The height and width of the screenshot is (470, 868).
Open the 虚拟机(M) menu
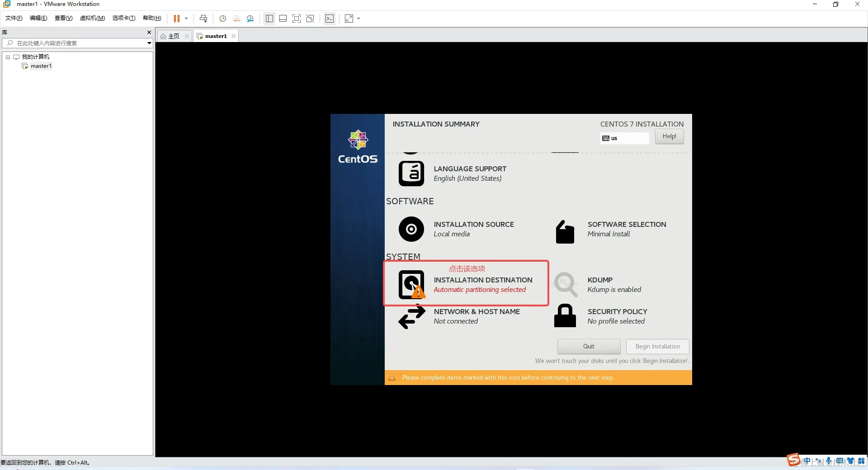tap(92, 18)
